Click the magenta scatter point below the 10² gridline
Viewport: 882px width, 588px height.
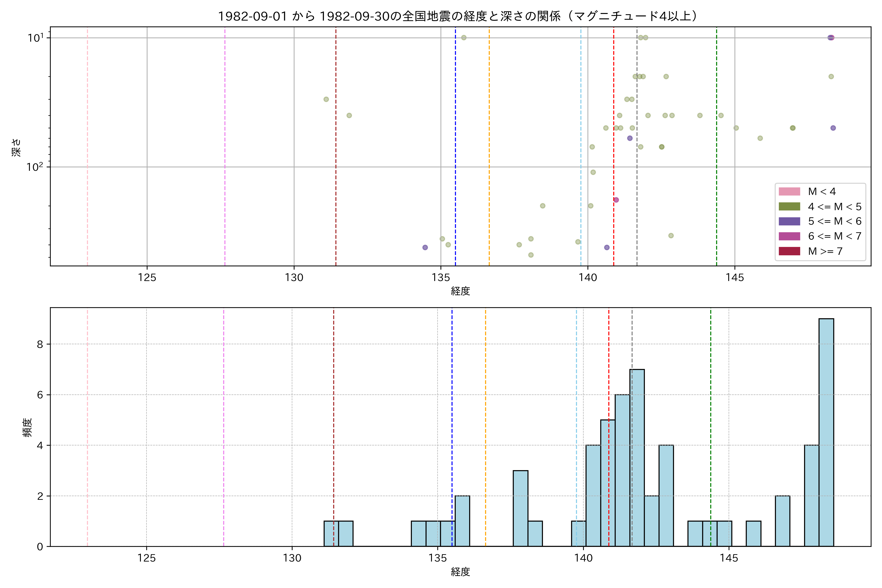[616, 200]
